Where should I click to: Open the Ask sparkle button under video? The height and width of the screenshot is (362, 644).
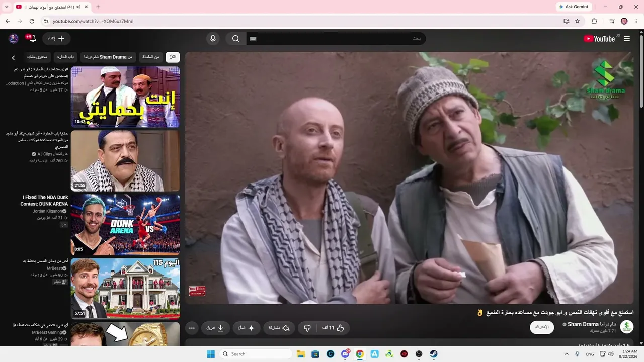pos(247,328)
